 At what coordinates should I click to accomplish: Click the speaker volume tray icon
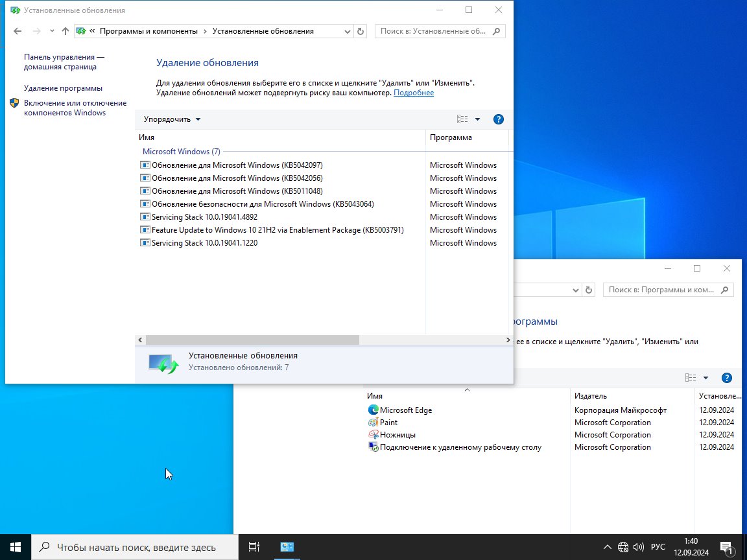(x=638, y=547)
